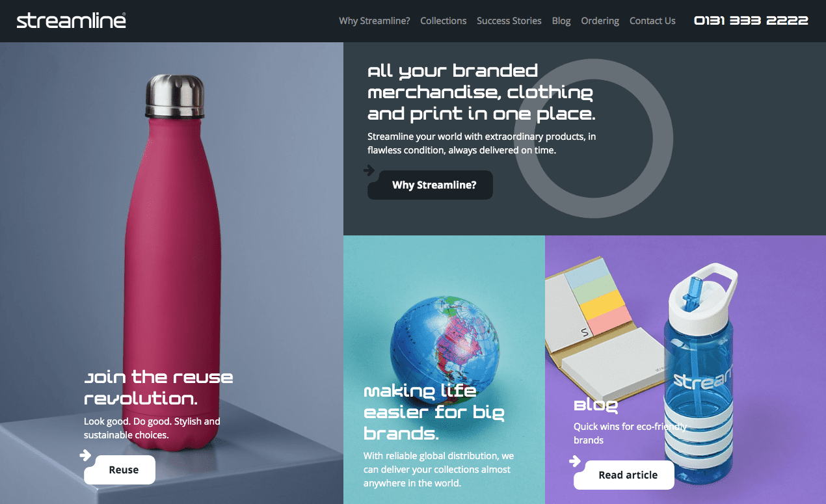Click the Making life easier for big brands heading

pos(434,412)
